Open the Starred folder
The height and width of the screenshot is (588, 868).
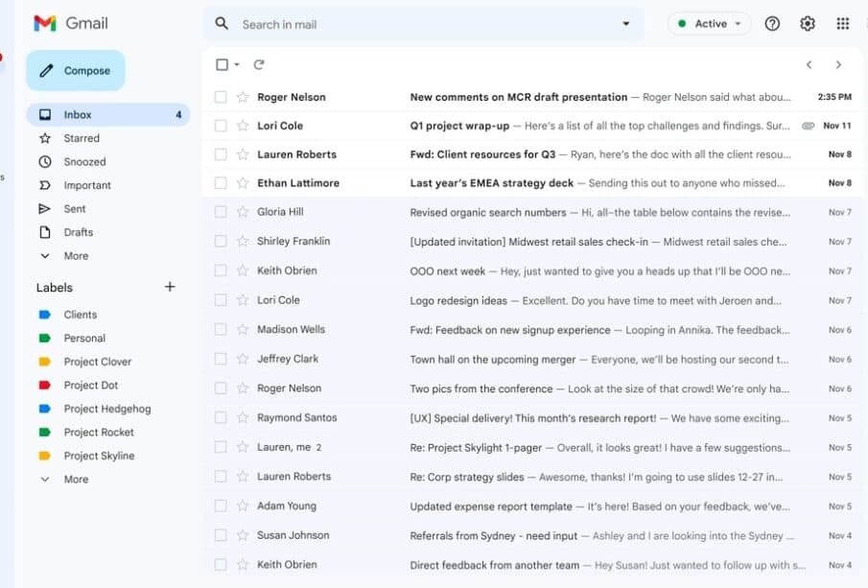70,138
